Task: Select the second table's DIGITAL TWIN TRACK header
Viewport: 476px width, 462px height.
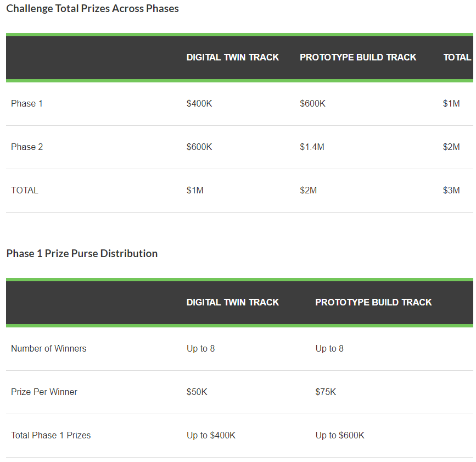Action: tap(233, 303)
